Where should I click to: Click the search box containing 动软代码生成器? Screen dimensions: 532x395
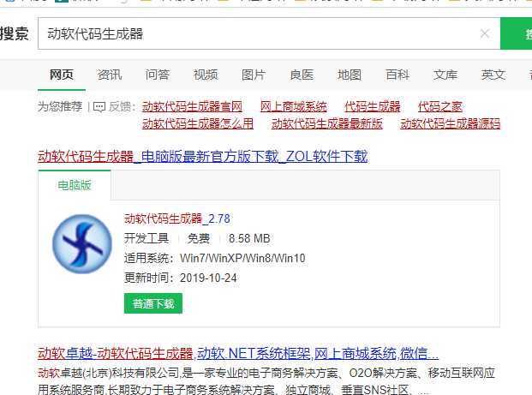click(269, 33)
